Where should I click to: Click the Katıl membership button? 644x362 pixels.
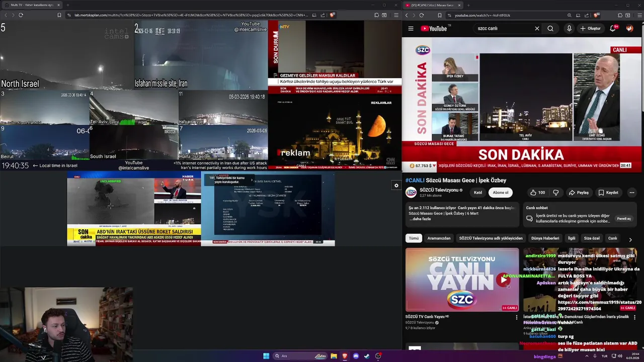pyautogui.click(x=478, y=193)
